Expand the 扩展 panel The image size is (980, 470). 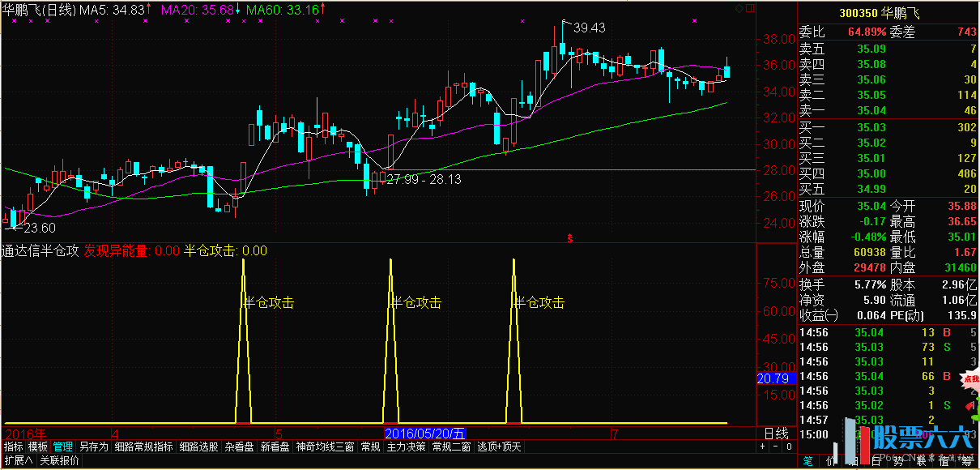(16, 461)
